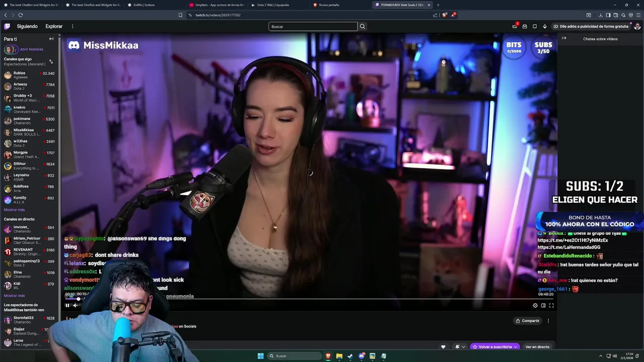Screen dimensions: 644x362
Task: Open the user avatar menu
Action: tap(637, 26)
